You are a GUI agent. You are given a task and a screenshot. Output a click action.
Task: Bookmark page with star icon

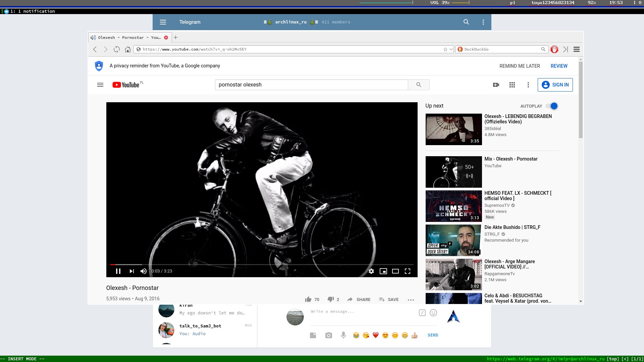(x=445, y=49)
